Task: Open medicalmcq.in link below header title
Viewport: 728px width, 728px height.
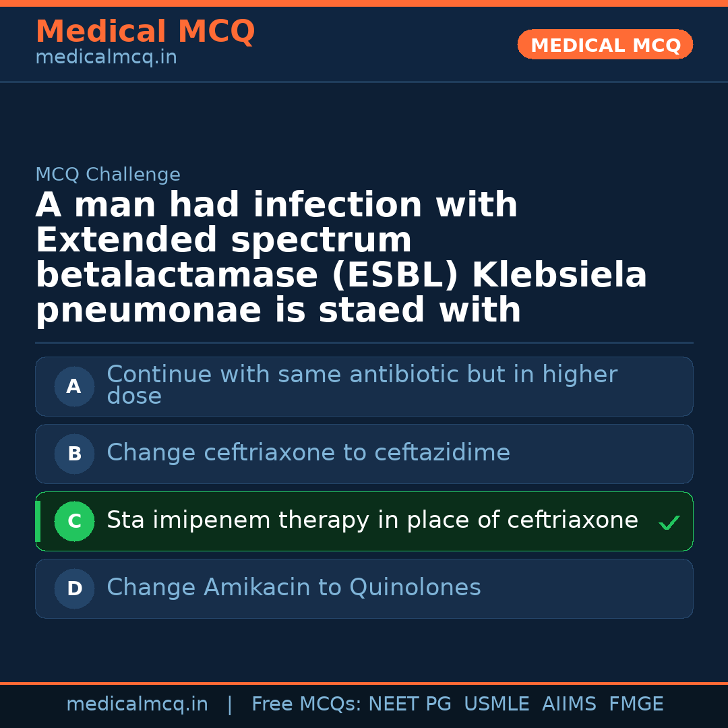Action: point(106,58)
